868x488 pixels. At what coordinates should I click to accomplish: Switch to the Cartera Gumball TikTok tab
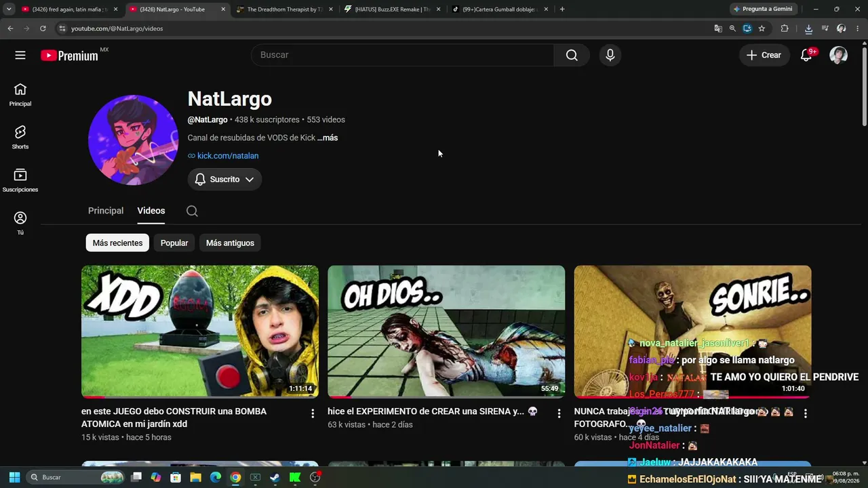pyautogui.click(x=500, y=9)
